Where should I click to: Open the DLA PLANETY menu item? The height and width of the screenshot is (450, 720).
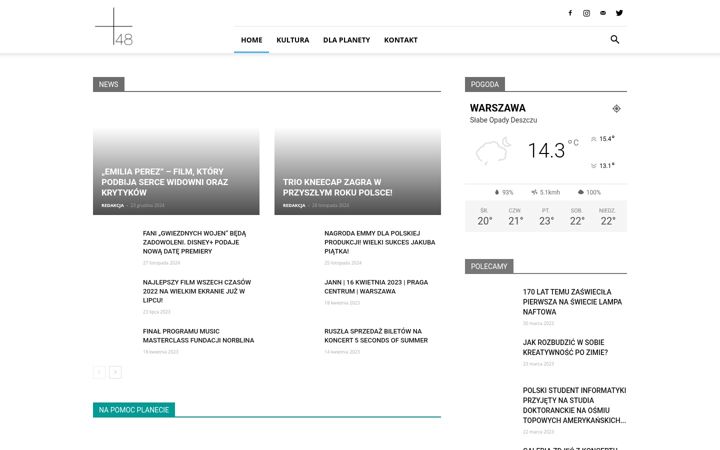point(346,40)
